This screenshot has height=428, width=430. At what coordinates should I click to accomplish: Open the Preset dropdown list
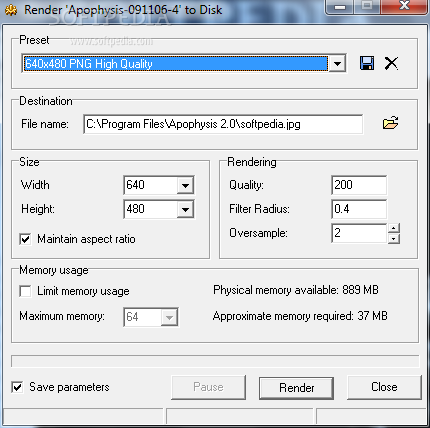pyautogui.click(x=337, y=63)
